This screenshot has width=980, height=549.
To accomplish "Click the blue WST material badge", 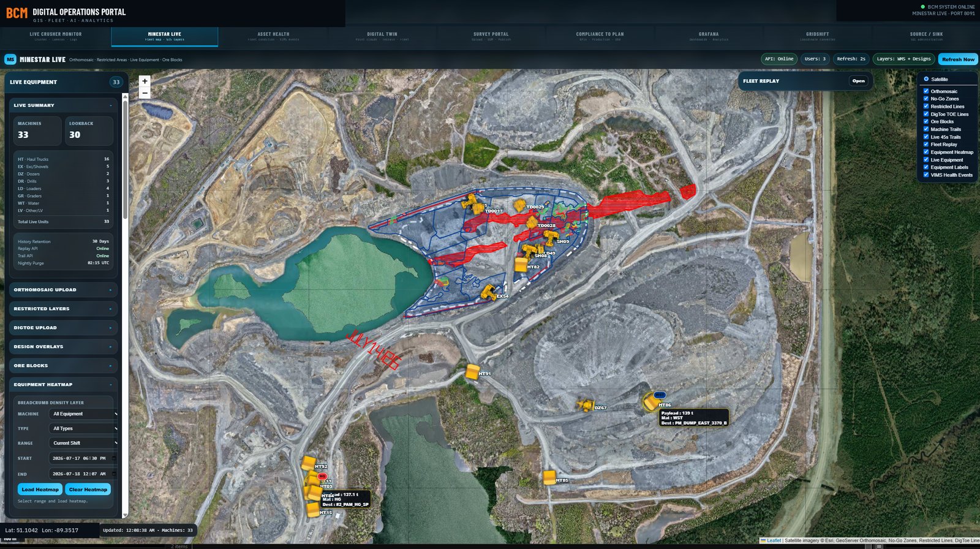I will tap(660, 395).
